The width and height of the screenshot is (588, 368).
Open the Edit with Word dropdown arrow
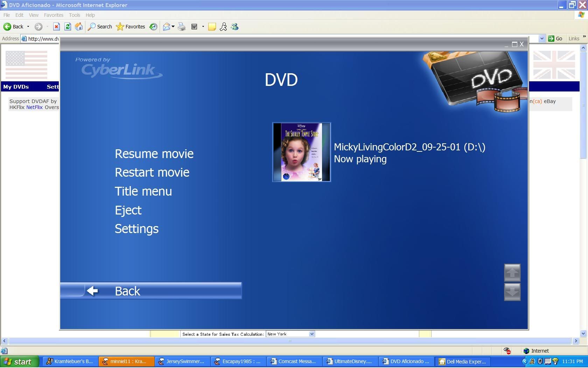coord(203,27)
